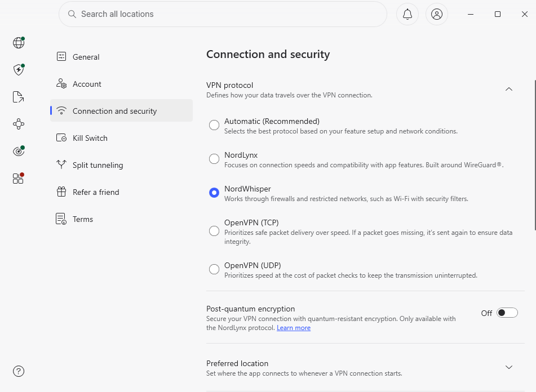Viewport: 536px width, 392px height.
Task: Click the General settings sliders icon
Action: (x=61, y=57)
